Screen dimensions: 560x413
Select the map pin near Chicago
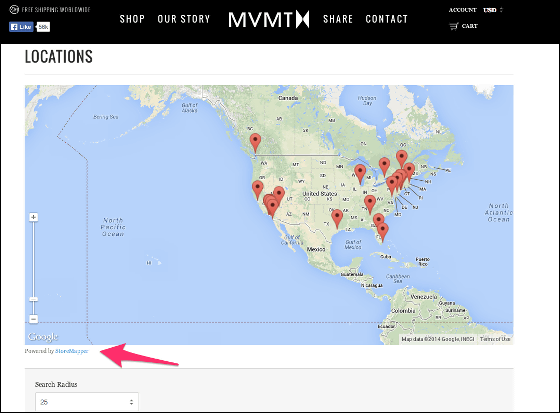(x=360, y=174)
